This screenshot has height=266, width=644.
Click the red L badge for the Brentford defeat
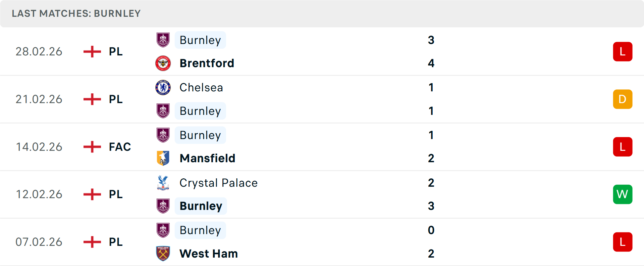(623, 51)
